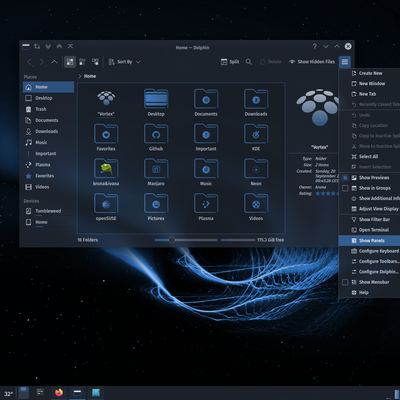The width and height of the screenshot is (400, 400).
Task: Open the virtual desktop pager in the taskbar
Action: [x=24, y=393]
